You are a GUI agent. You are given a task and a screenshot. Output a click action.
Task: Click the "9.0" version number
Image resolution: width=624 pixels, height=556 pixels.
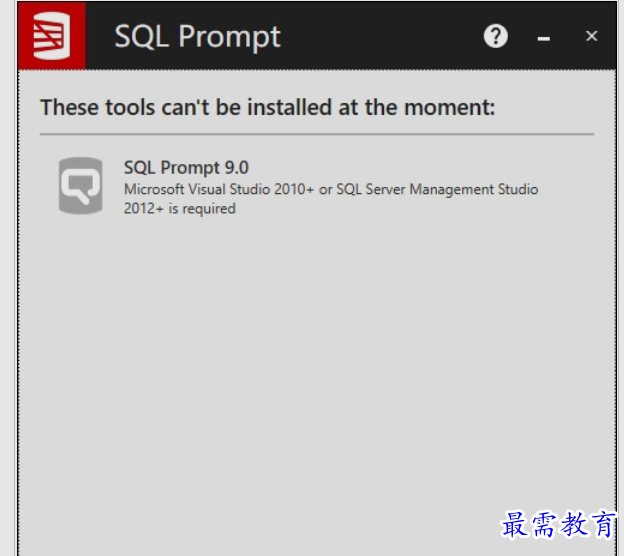237,168
